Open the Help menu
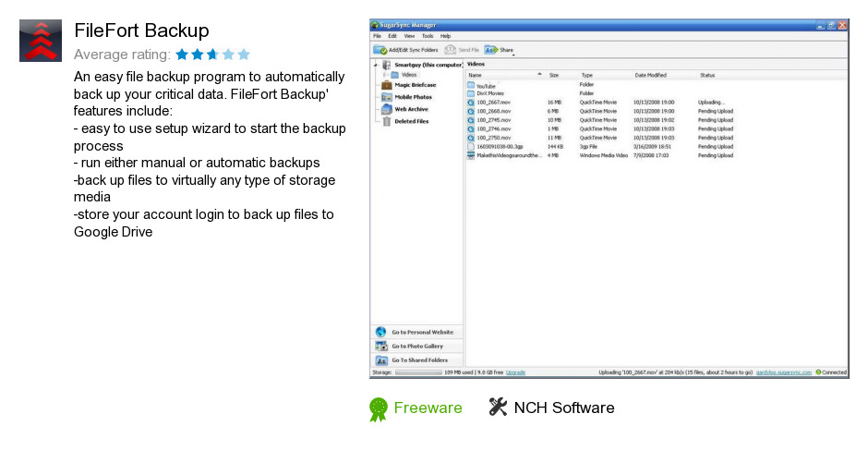868x450 pixels. (x=446, y=36)
